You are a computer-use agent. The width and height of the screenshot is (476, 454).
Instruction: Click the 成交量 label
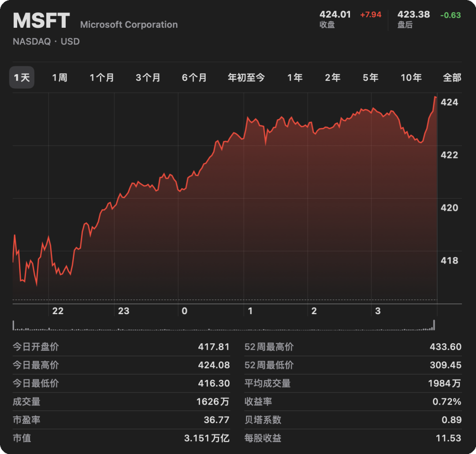(26, 401)
